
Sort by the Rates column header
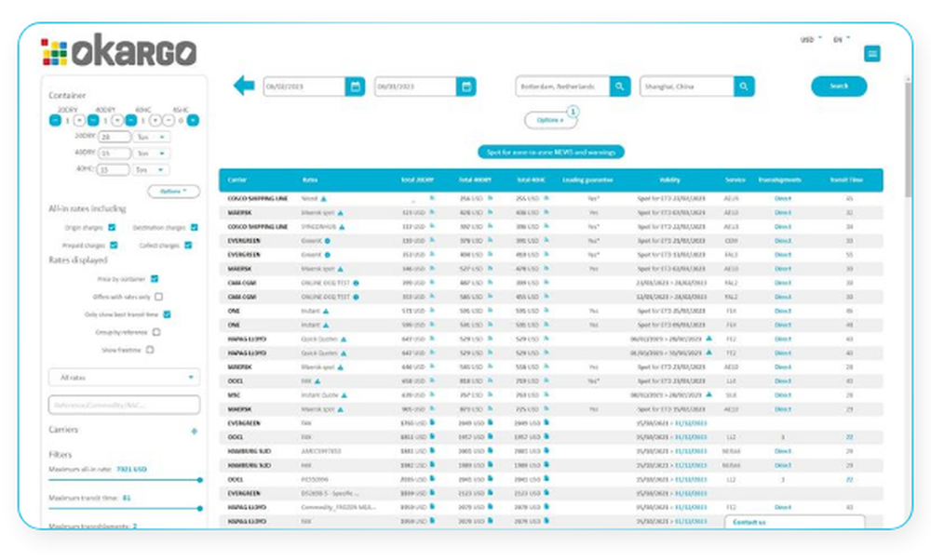coord(310,180)
